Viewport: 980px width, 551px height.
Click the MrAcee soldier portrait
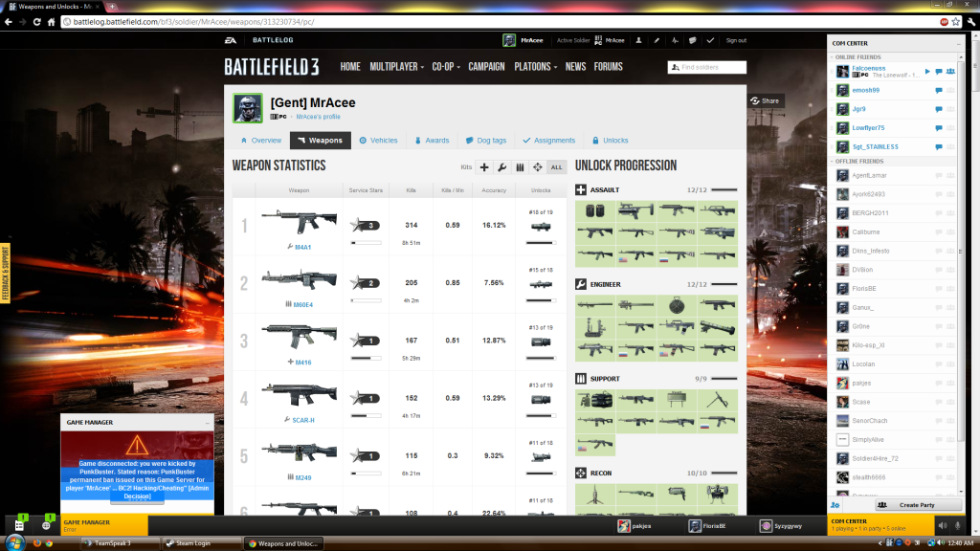(x=248, y=108)
